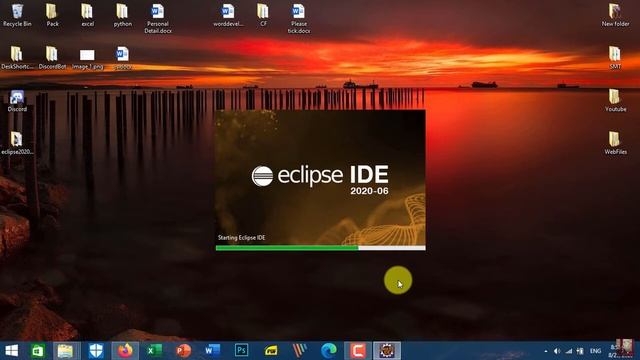Select the Discord shortcut on the desktop
This screenshot has width=640, height=360.
17,100
